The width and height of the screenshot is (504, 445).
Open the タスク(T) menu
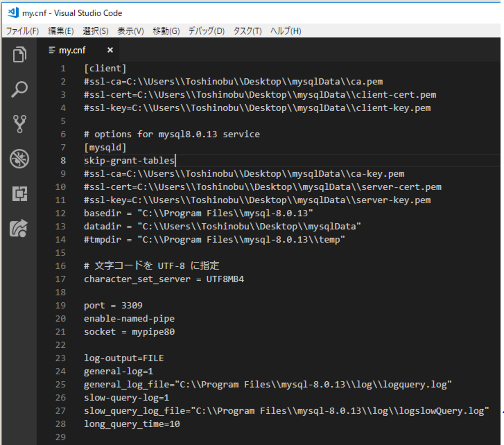pyautogui.click(x=247, y=31)
